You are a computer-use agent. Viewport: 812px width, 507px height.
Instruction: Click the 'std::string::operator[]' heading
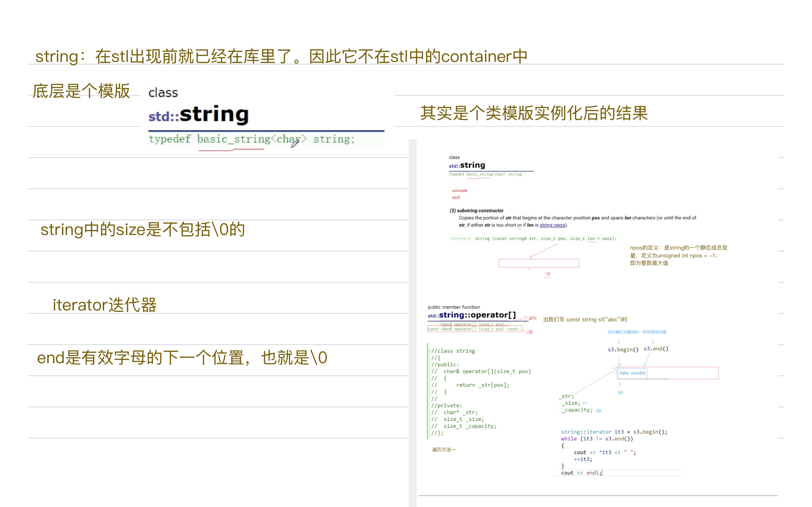[472, 315]
